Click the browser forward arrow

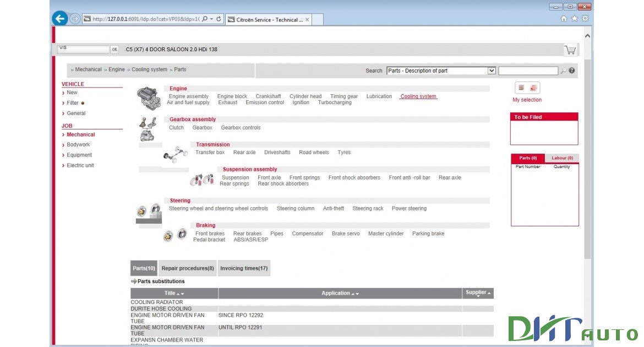75,19
